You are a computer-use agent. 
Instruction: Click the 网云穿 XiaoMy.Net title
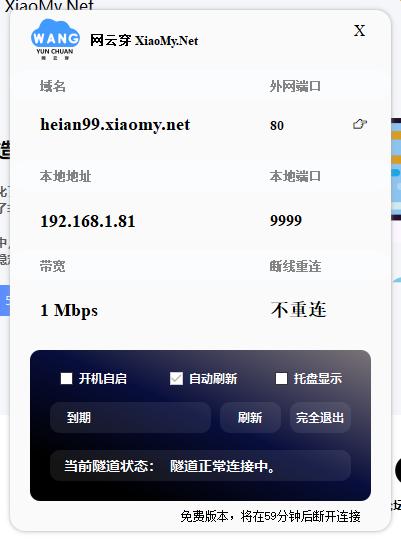[x=144, y=41]
